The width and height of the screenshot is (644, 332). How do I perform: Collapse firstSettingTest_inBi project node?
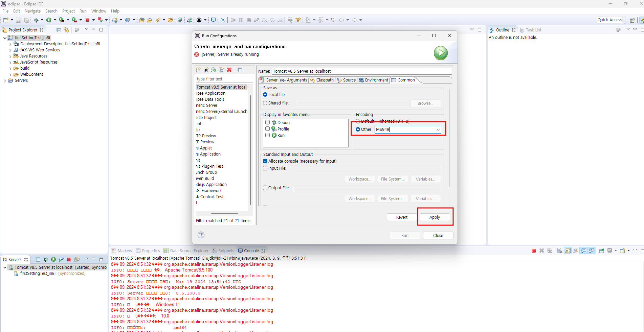tap(5, 38)
